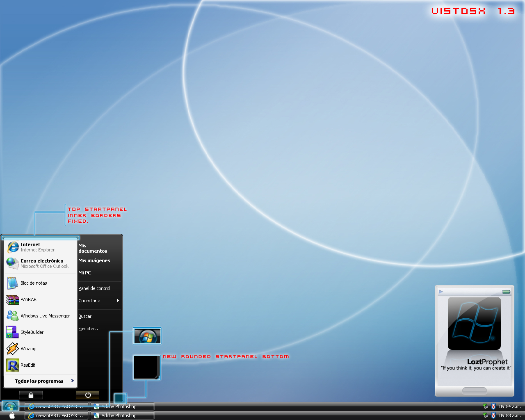Image resolution: width=525 pixels, height=420 pixels.
Task: Launch Correo electrónico Microsoft Office Outlook
Action: tap(41, 263)
